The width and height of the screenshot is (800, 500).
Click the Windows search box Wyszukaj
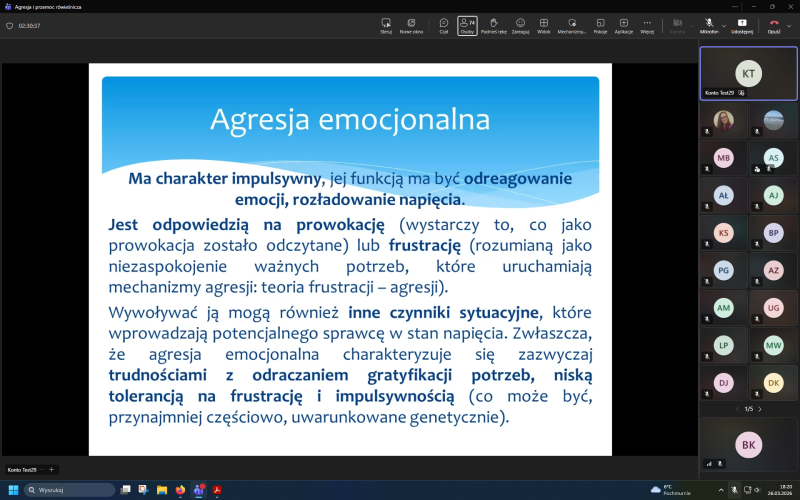(70, 490)
